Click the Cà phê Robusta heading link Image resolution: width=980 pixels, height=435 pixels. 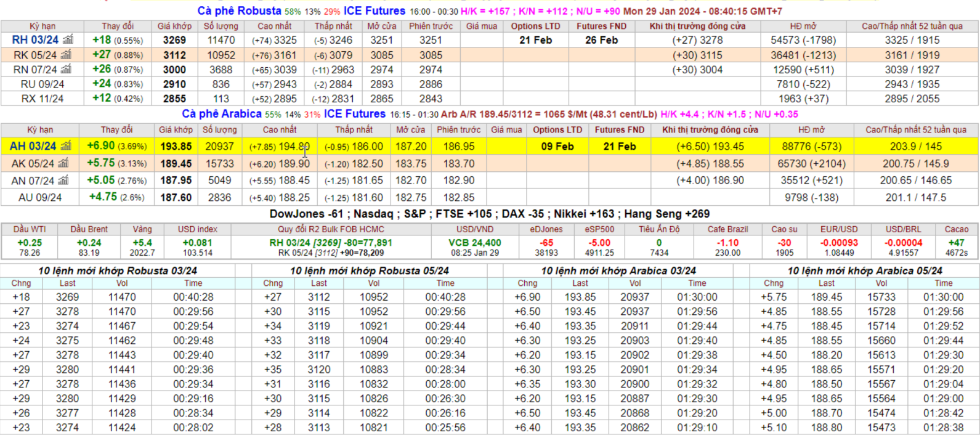point(239,11)
